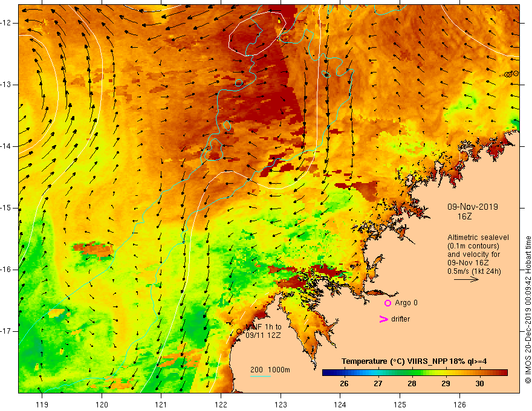Click the color bar tick label 26
Image resolution: width=532 pixels, height=411 pixels.
344,384
